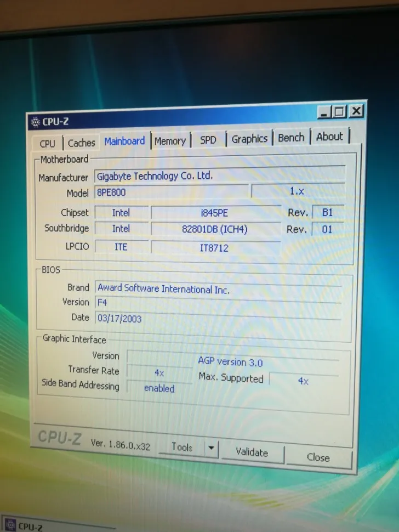The width and height of the screenshot is (399, 532).
Task: Click the Validate button
Action: [x=252, y=452]
